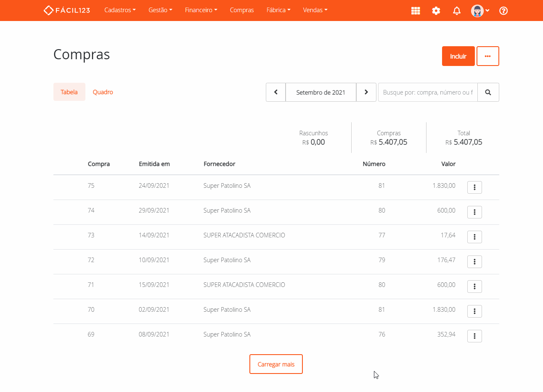The image size is (543, 392).
Task: Open actions menu for purchase 73
Action: point(474,237)
